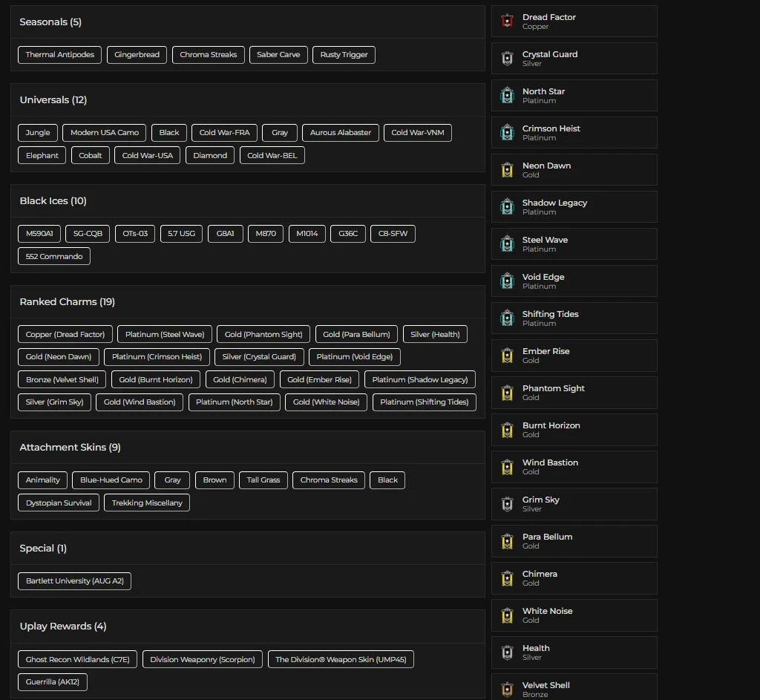Click the Guerrilla (AK12) Uplay reward tag

click(52, 681)
